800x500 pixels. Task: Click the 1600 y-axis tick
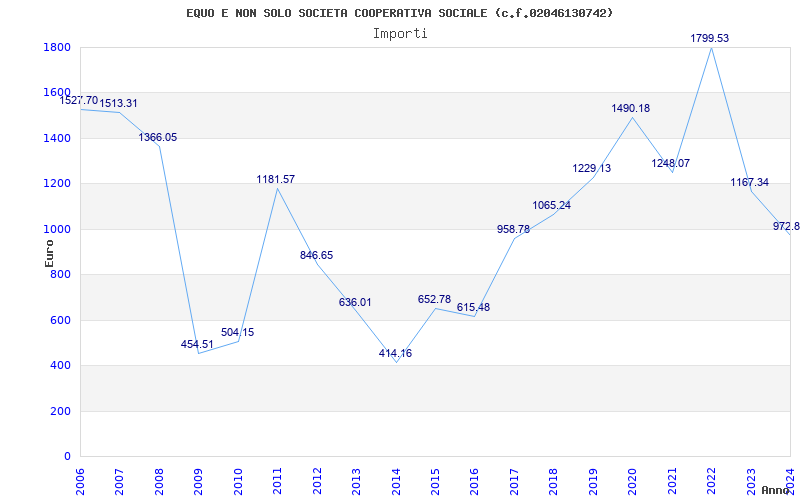[x=57, y=93]
